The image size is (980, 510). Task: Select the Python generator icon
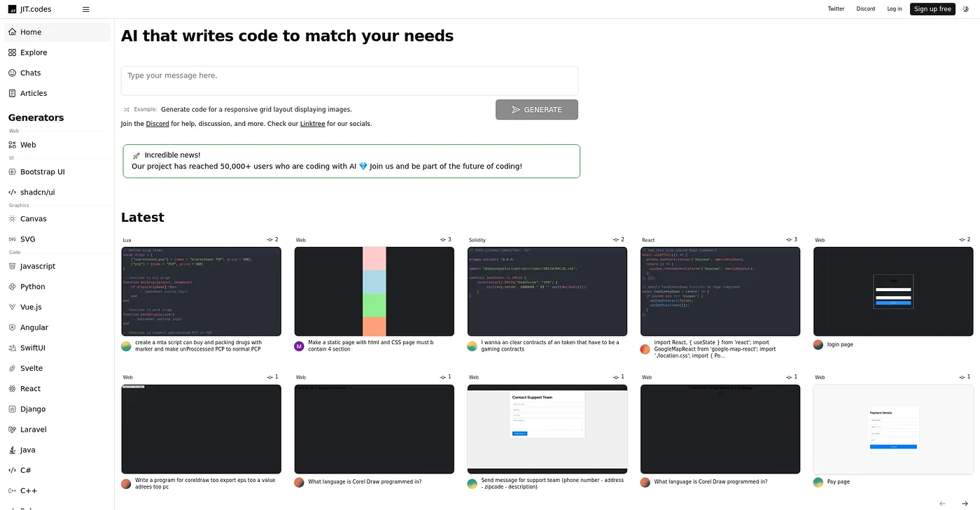pyautogui.click(x=13, y=287)
